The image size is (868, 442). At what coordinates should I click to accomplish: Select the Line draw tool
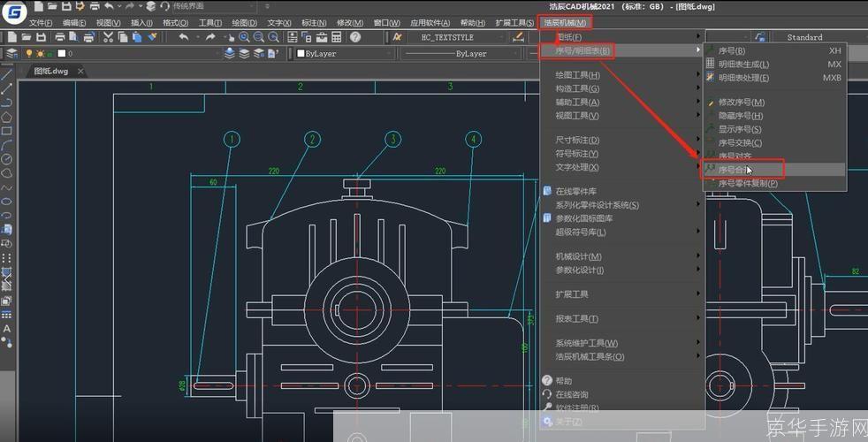pos(7,75)
